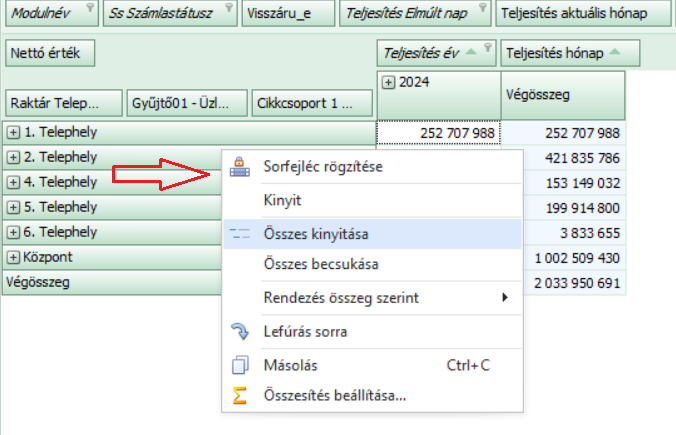
Task: Click the sigma icon for Összesítés beállítása
Action: point(239,395)
